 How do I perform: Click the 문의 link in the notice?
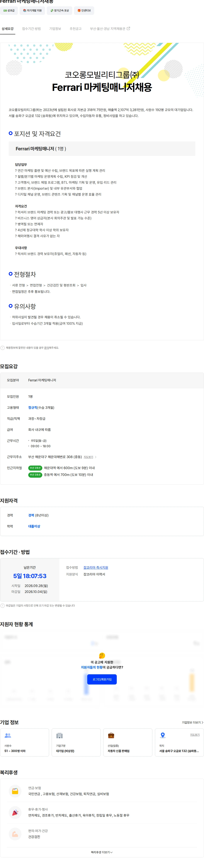point(47,348)
